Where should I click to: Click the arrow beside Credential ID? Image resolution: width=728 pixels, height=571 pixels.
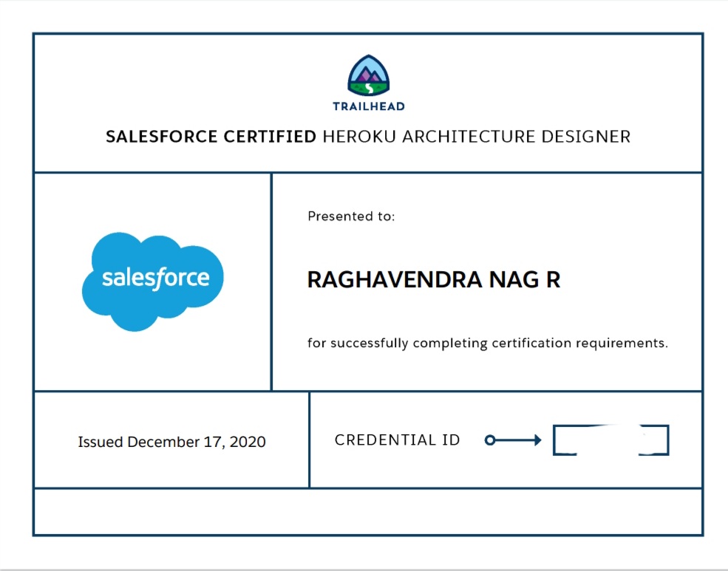[513, 440]
